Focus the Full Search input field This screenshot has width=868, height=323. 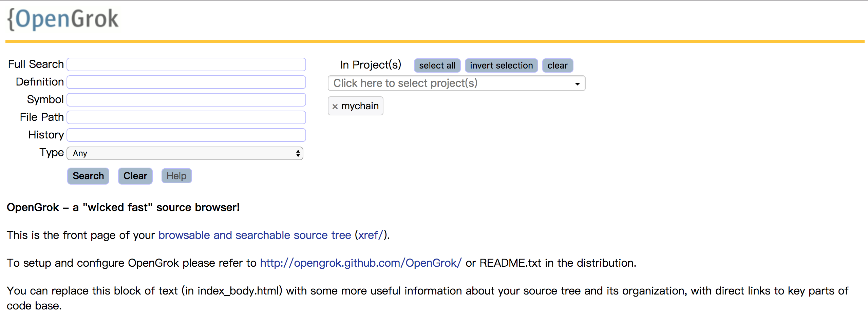[x=186, y=64]
